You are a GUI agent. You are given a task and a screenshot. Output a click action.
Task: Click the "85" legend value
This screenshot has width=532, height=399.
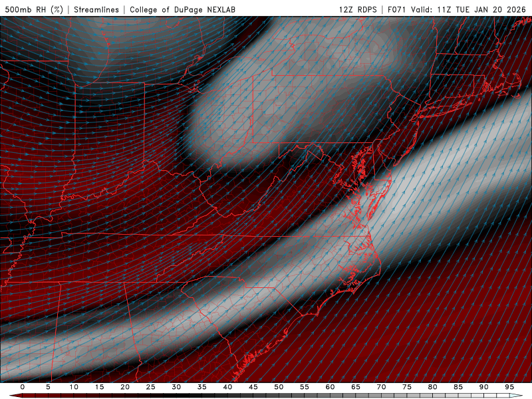[458, 387]
